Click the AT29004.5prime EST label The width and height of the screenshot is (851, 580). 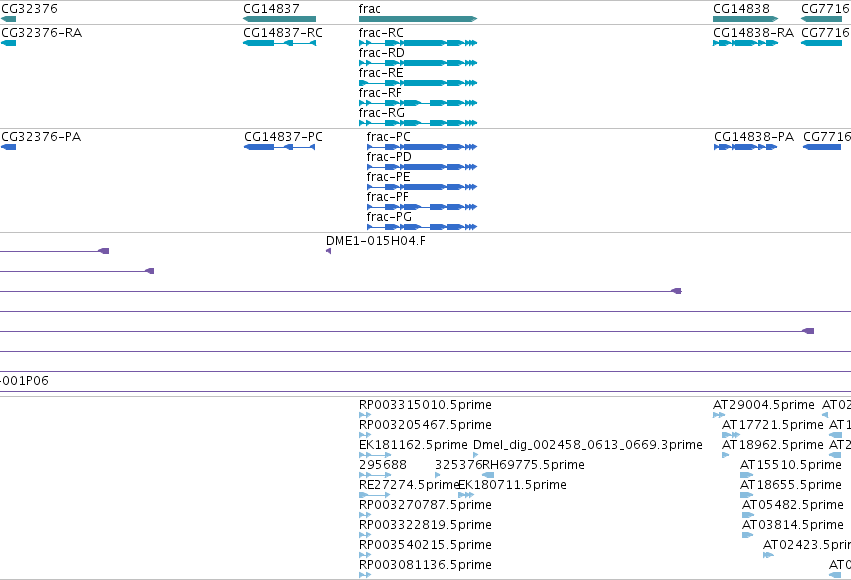764,405
